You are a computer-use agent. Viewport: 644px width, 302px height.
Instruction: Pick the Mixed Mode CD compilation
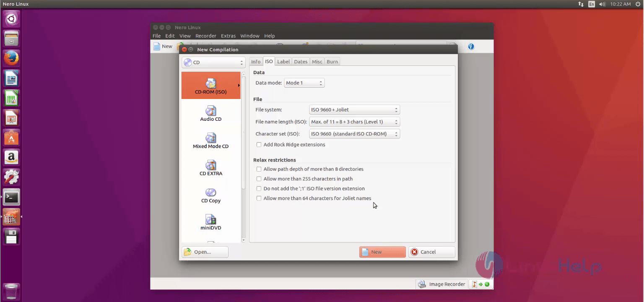(x=211, y=141)
